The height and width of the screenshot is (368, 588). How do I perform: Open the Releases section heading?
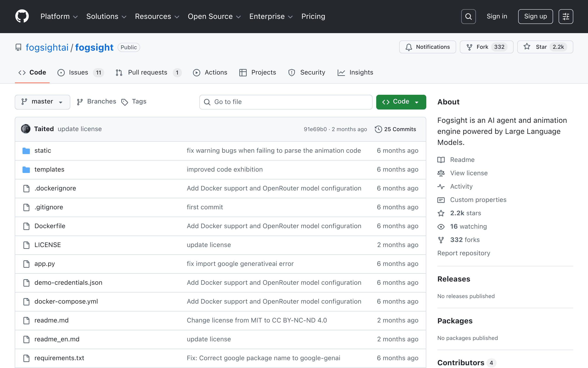[x=454, y=279]
